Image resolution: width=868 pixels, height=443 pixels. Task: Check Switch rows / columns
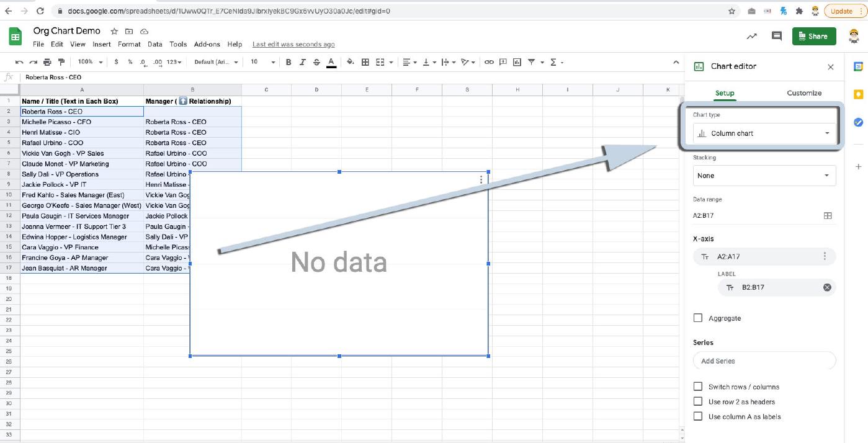698,387
